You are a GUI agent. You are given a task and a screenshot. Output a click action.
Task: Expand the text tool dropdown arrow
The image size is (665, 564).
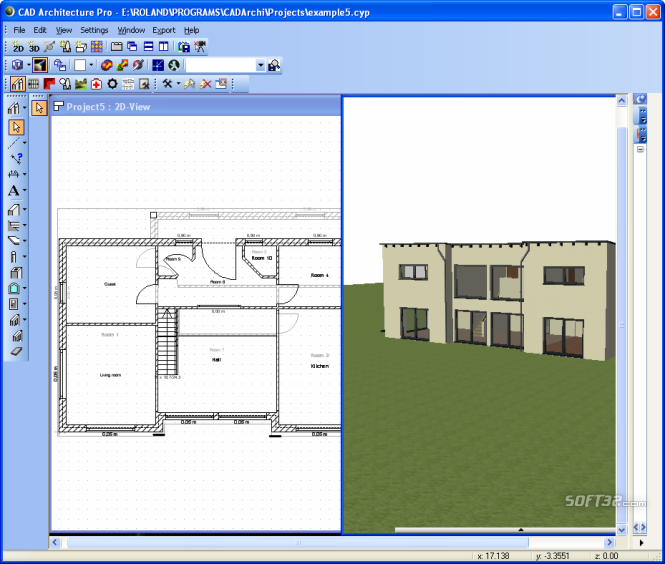[x=24, y=190]
